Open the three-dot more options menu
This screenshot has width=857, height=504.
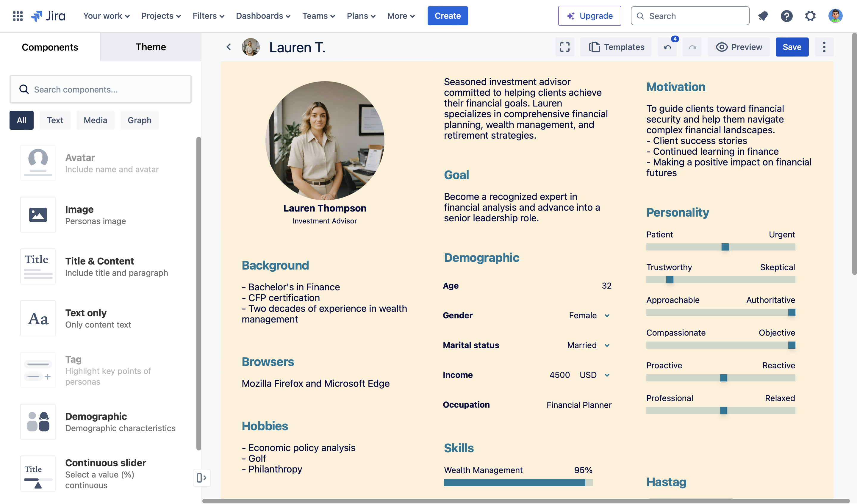point(824,47)
